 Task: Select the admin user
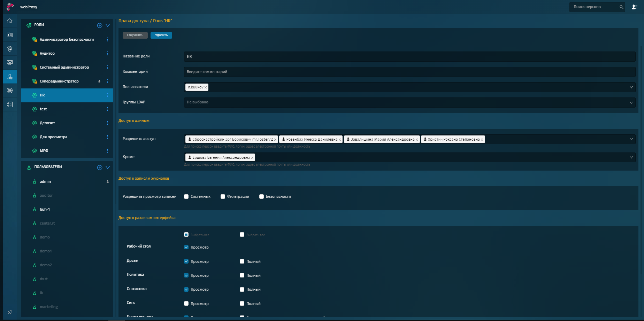(x=67, y=181)
